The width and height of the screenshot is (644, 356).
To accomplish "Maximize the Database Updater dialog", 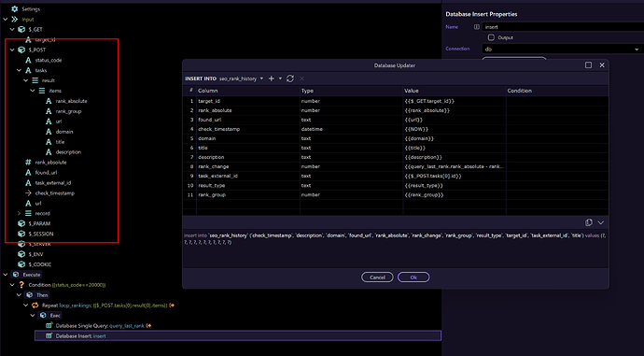I will (588, 65).
